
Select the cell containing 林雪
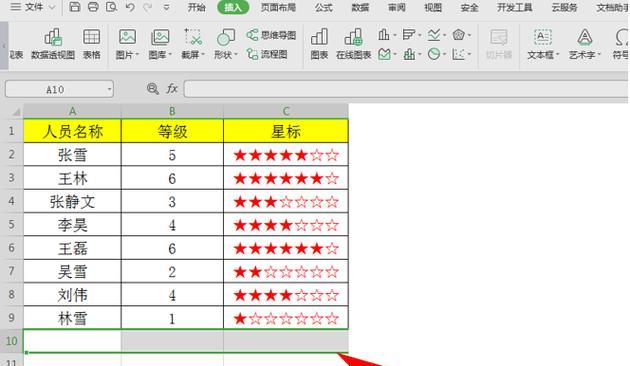click(72, 318)
